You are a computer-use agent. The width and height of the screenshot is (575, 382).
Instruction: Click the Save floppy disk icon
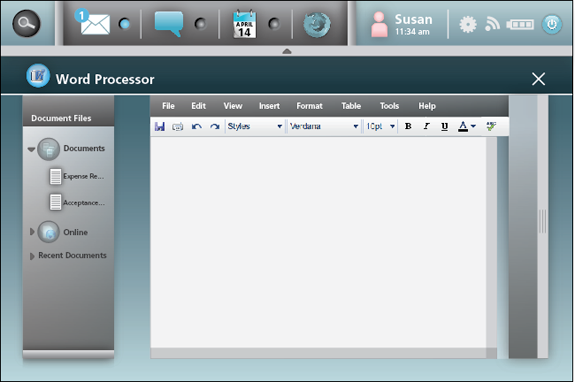click(x=160, y=126)
